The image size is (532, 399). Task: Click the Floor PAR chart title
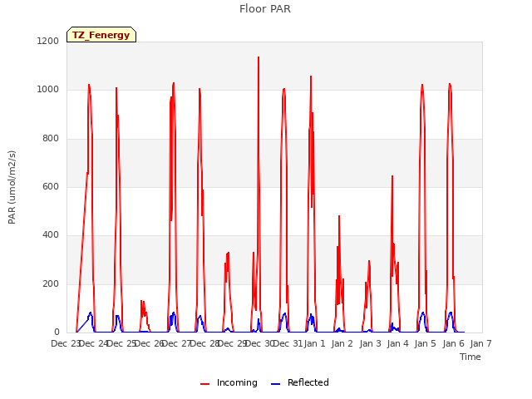tap(265, 9)
